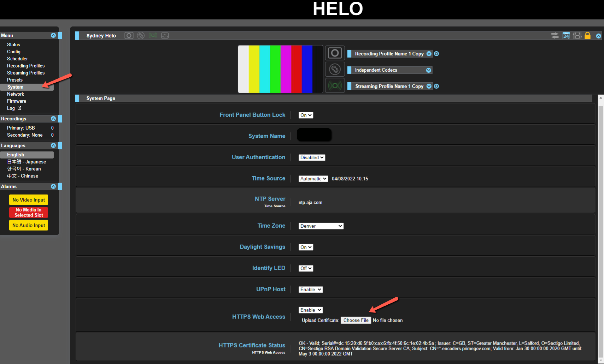This screenshot has height=364, width=604.
Task: Open the Config menu page
Action: point(14,52)
